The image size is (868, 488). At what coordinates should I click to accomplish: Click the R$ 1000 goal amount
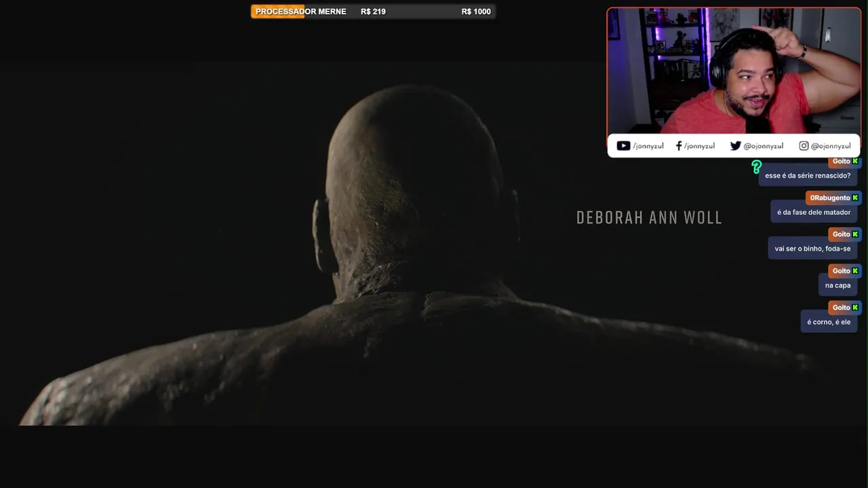point(476,12)
